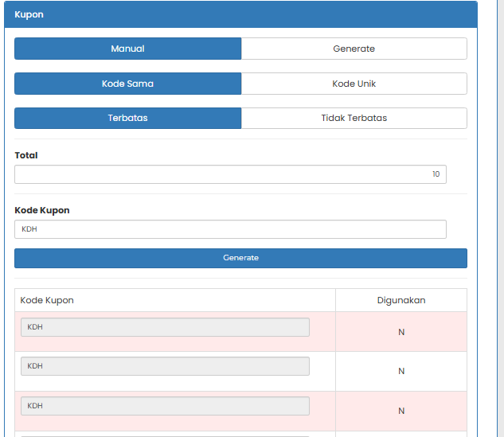The width and height of the screenshot is (504, 437).
Task: Click the Total number input field
Action: tap(230, 174)
